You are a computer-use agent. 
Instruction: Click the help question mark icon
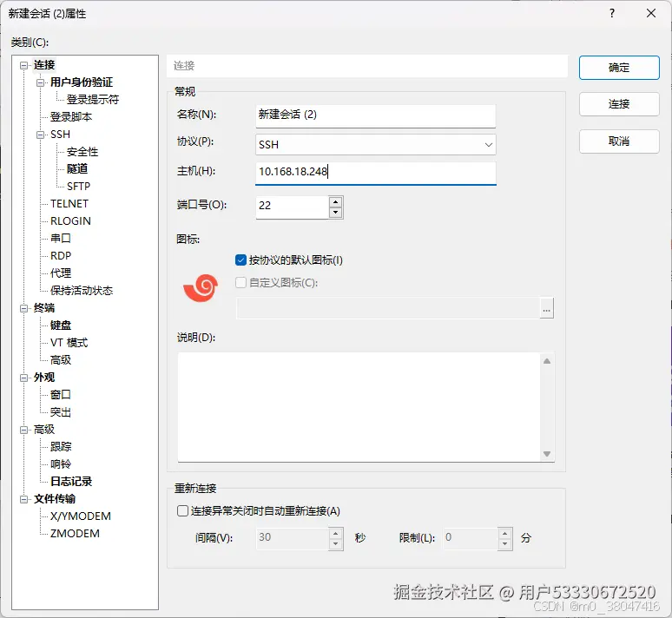pyautogui.click(x=612, y=13)
